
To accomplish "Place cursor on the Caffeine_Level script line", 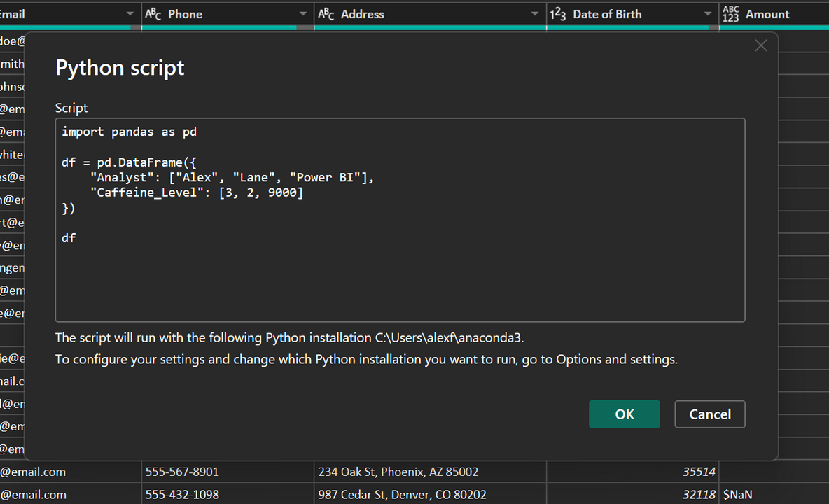I will [x=197, y=192].
